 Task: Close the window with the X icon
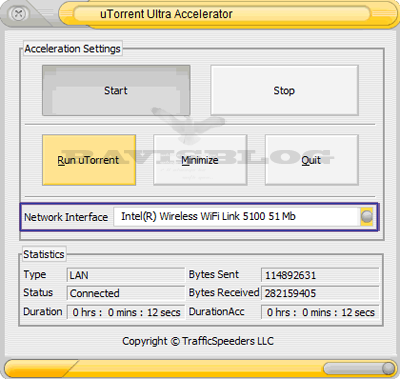18,14
